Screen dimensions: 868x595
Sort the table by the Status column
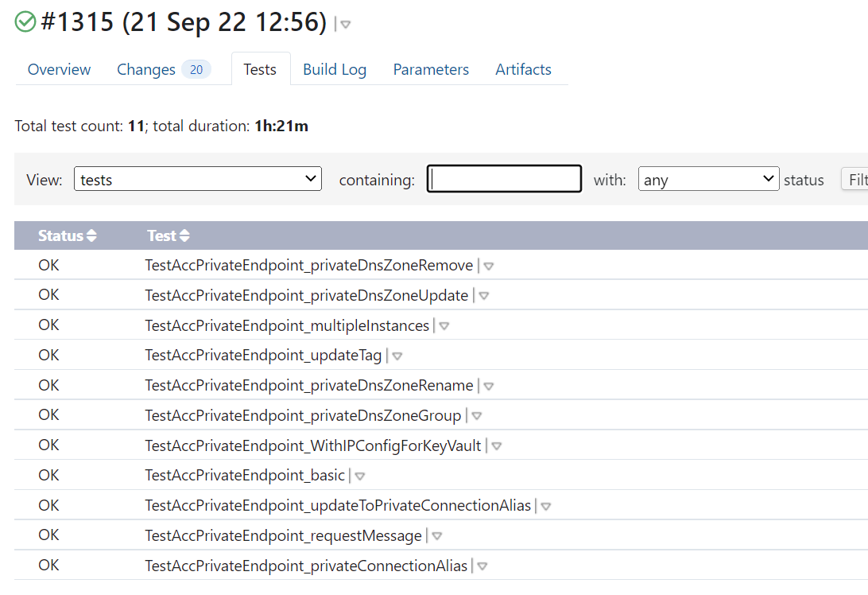click(67, 236)
